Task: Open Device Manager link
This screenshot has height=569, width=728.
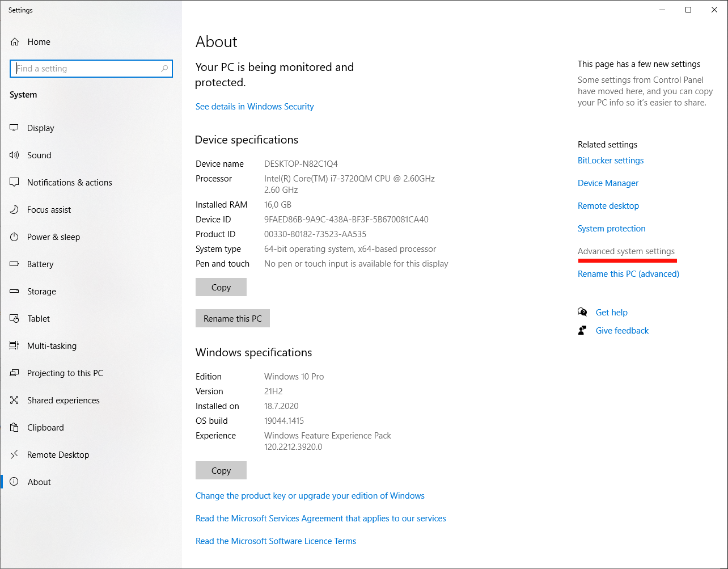Action: (x=608, y=183)
